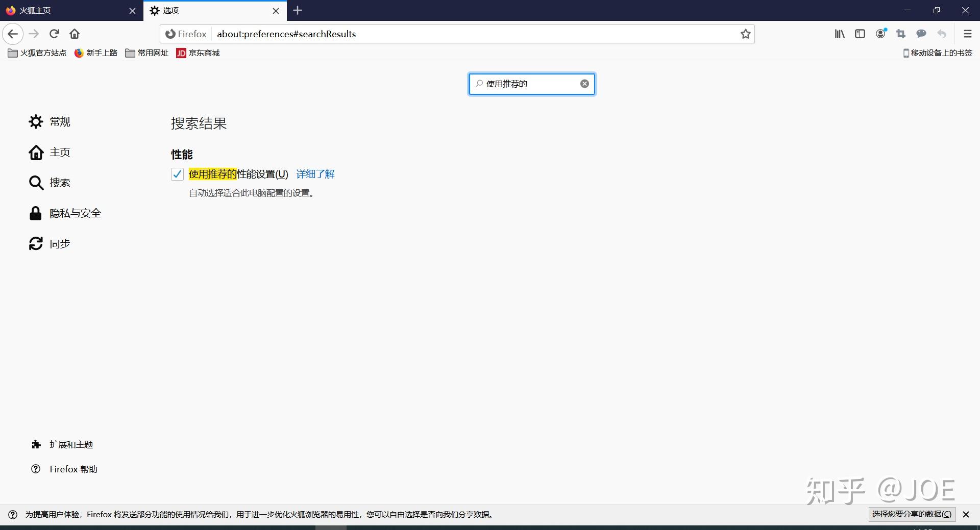980x530 pixels.
Task: Open the 搜索 search settings category
Action: click(50, 183)
